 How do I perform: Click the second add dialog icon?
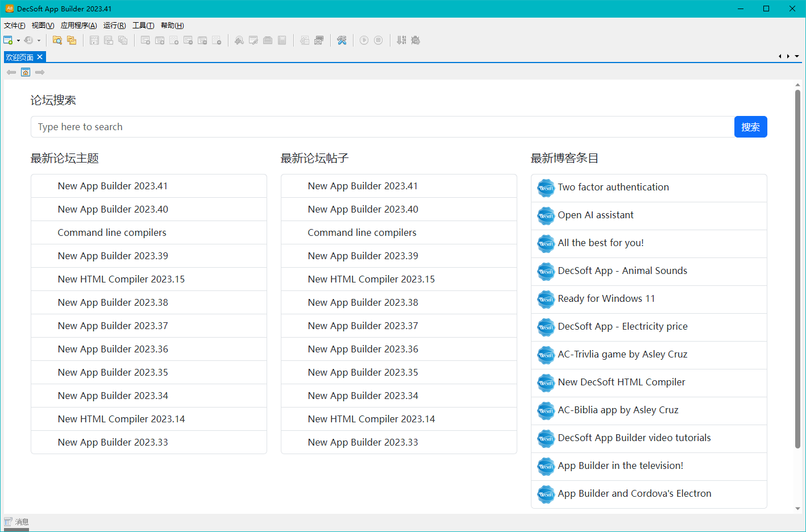[160, 40]
